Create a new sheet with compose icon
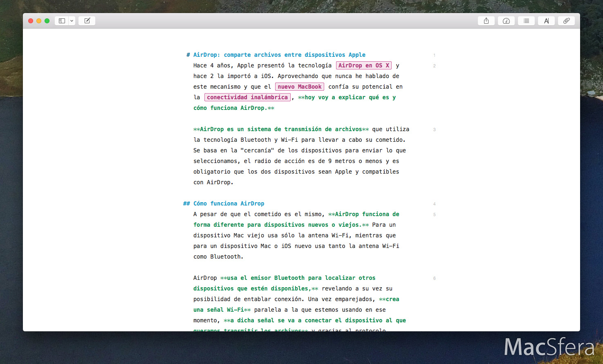This screenshot has width=603, height=364. 87,21
